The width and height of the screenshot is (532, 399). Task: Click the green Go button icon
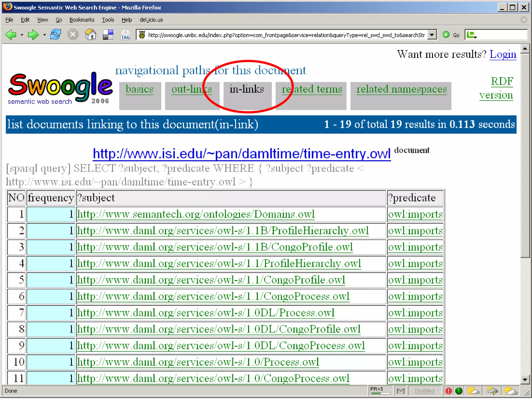coord(446,35)
